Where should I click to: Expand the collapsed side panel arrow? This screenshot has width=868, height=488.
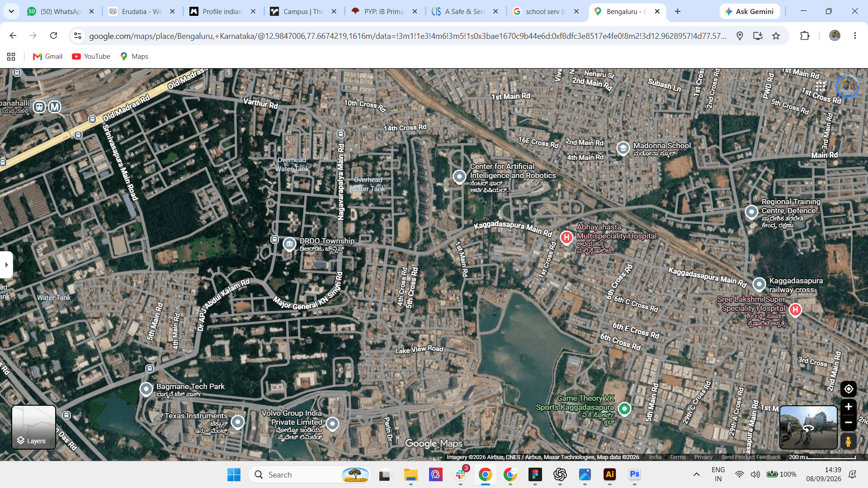point(6,265)
